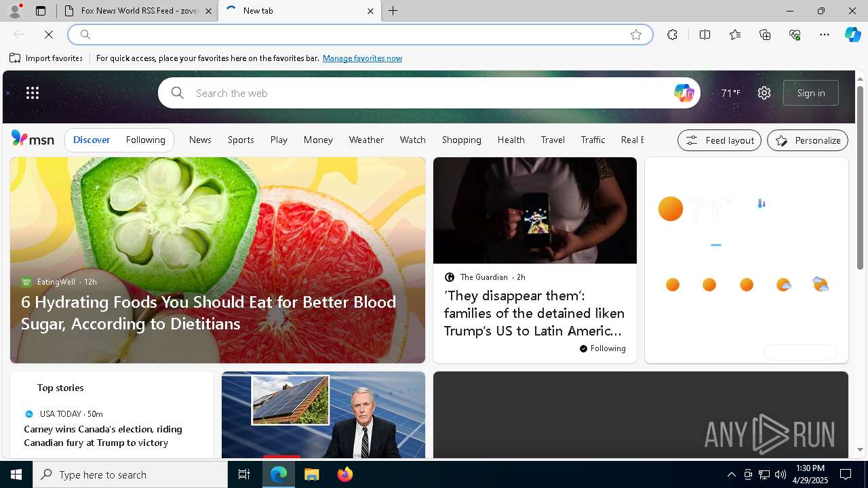Open the Traffic category
Image resolution: width=868 pixels, height=488 pixels.
click(593, 140)
